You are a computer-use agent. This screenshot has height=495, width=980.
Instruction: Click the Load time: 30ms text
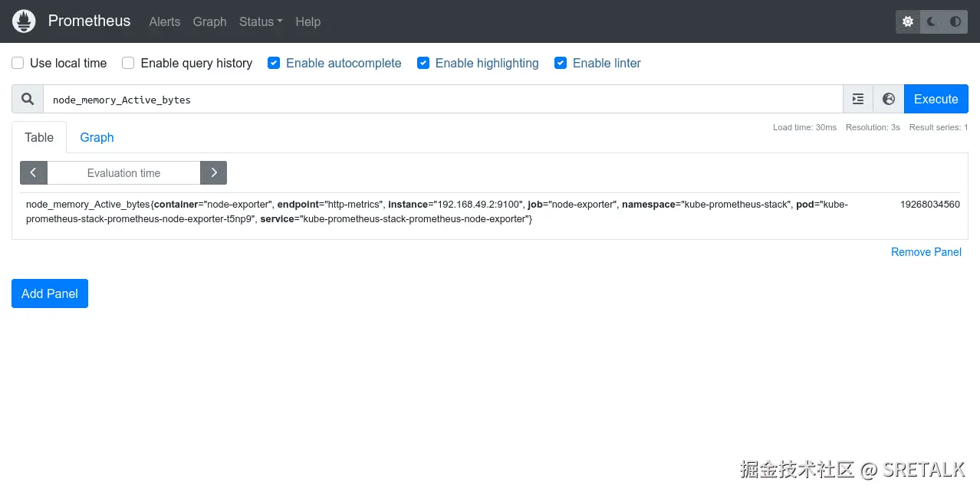pos(804,127)
